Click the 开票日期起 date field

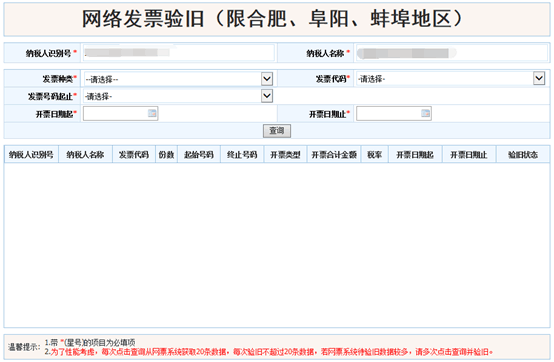tap(120, 114)
